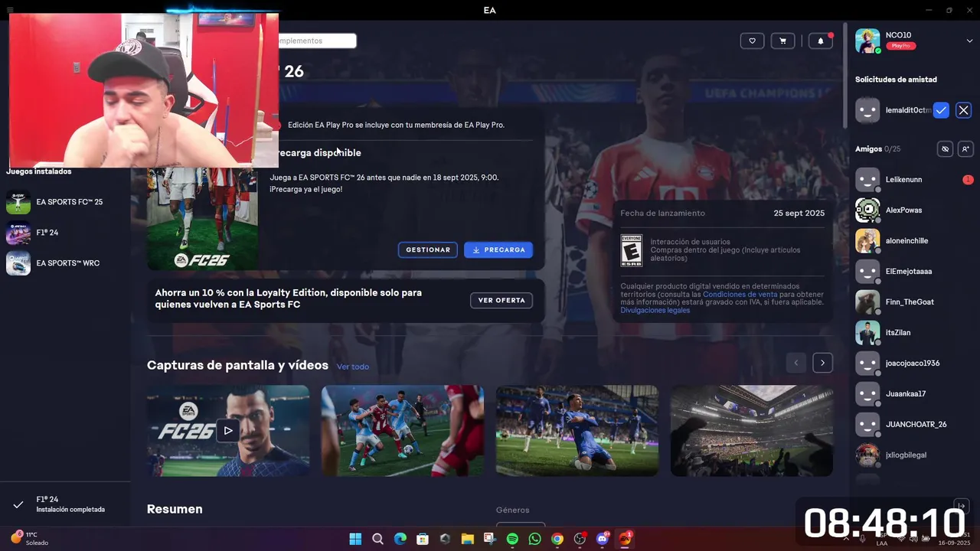The width and height of the screenshot is (980, 551).
Task: Open EA SPORTS FC 25 from installed games
Action: tap(65, 202)
